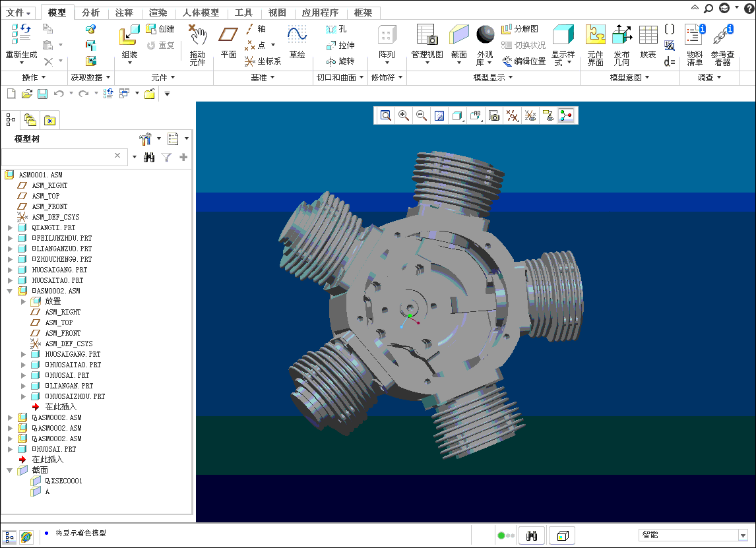
Task: Collapse the ASM0002.ASM subassembly node
Action: (10, 291)
